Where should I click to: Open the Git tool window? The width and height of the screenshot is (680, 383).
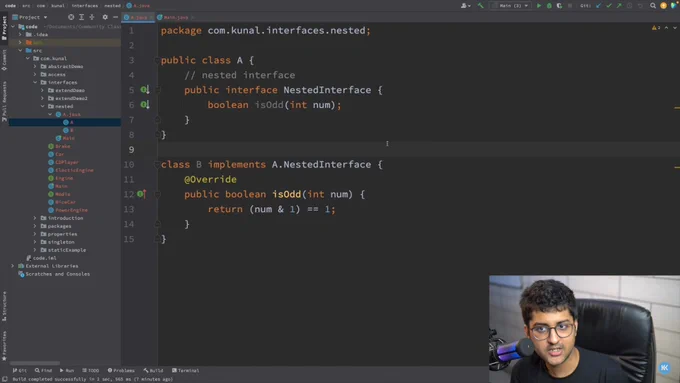(20, 370)
